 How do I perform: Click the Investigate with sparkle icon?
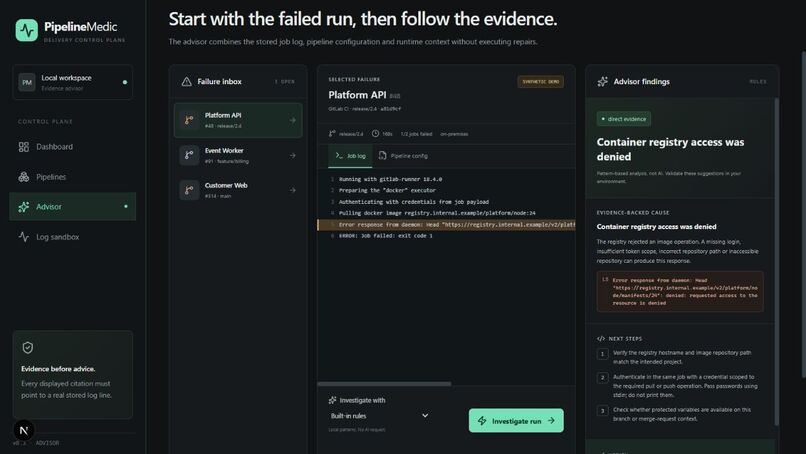[x=333, y=400]
